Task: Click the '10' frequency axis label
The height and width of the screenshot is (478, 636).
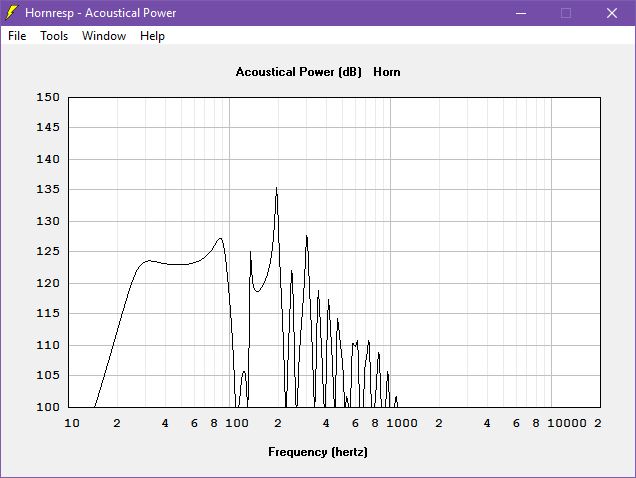Action: [x=72, y=423]
